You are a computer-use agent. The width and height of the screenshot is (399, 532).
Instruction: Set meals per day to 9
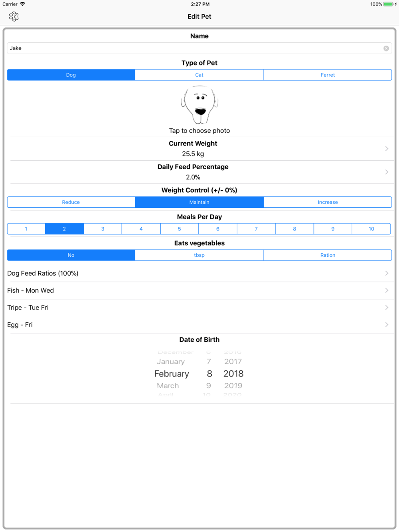(333, 229)
